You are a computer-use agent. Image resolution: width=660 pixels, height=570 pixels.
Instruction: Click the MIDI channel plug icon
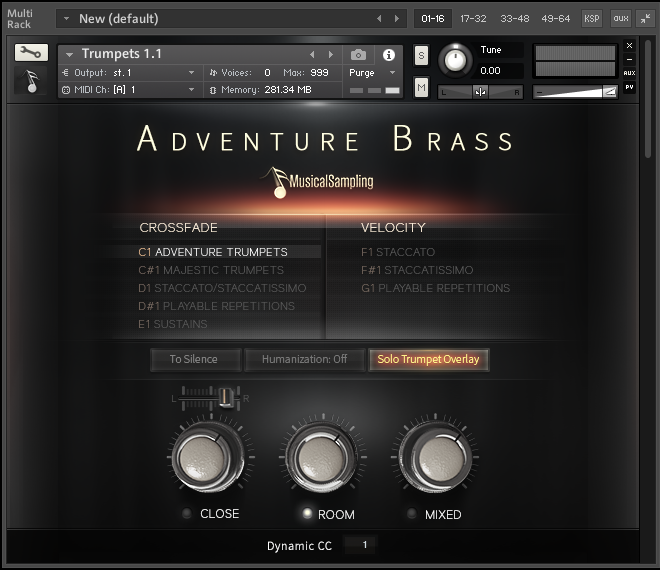tap(66, 90)
